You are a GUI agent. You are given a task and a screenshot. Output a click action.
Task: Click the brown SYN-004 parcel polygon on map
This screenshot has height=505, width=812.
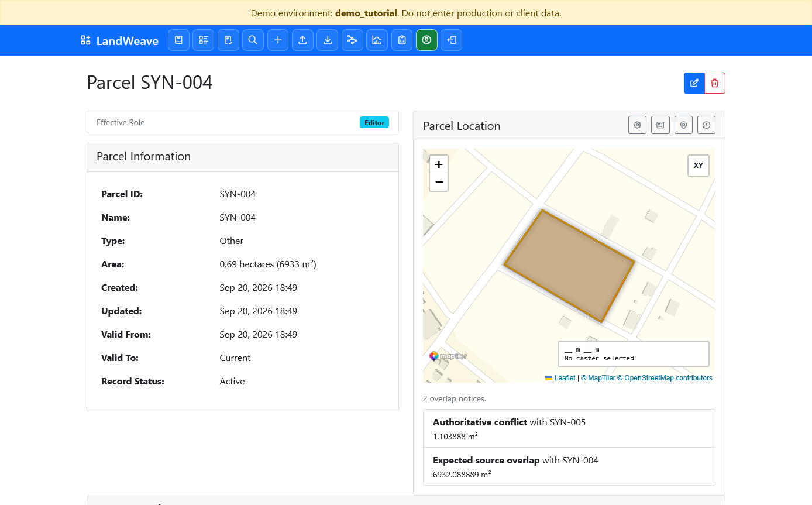click(569, 266)
